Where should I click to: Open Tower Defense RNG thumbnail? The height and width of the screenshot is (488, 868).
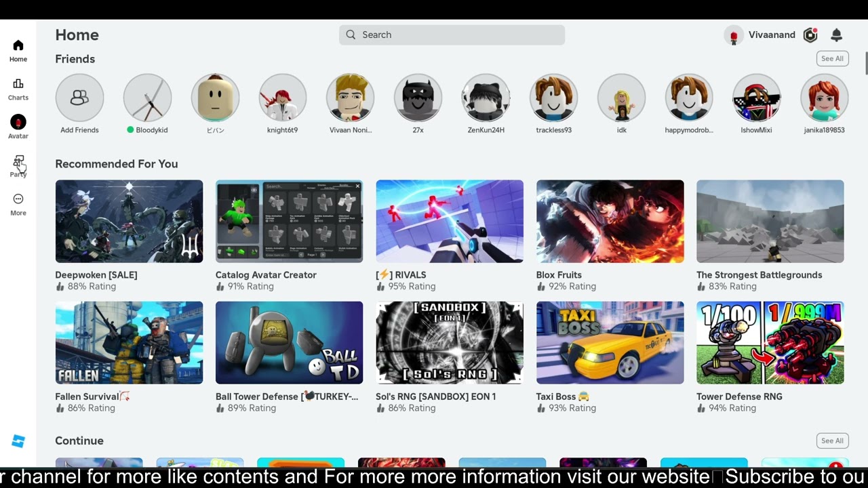[x=770, y=343]
